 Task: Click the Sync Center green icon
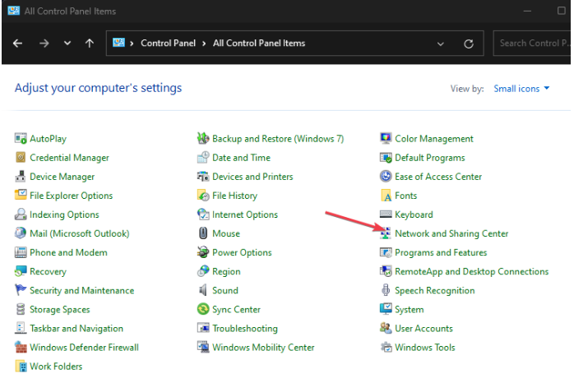click(203, 310)
